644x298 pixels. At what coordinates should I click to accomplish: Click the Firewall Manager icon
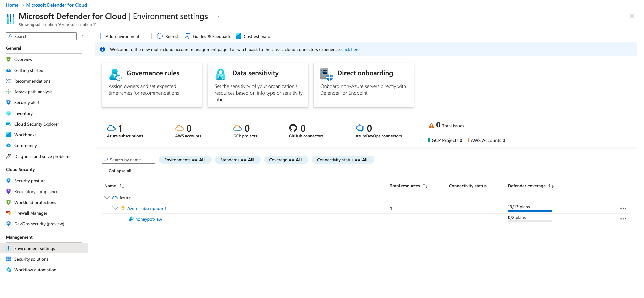tap(9, 213)
